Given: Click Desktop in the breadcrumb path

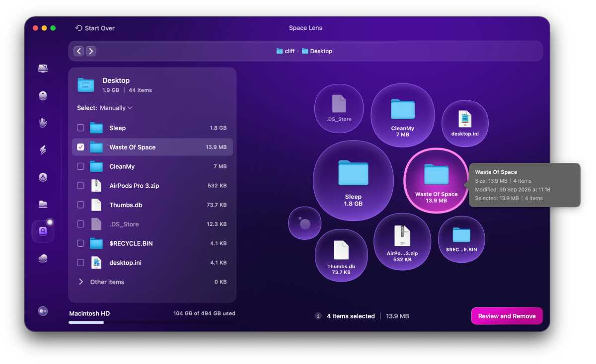Looking at the screenshot, I should point(322,51).
